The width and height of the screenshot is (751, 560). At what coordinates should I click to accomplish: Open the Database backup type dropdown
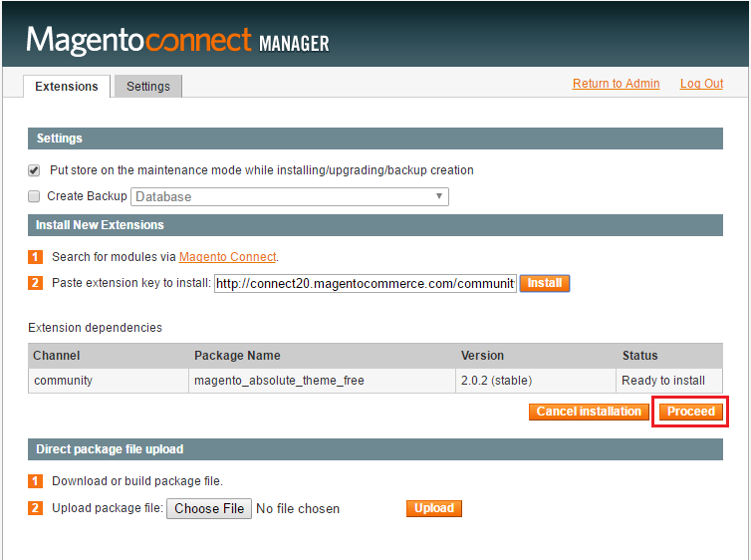point(290,197)
